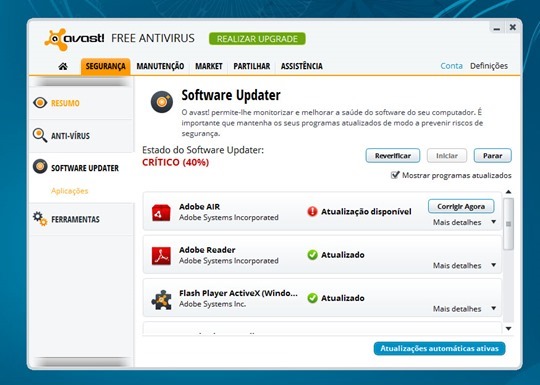Viewport: 540px width, 385px height.
Task: Click the Realizar Upgrade button
Action: 257,39
